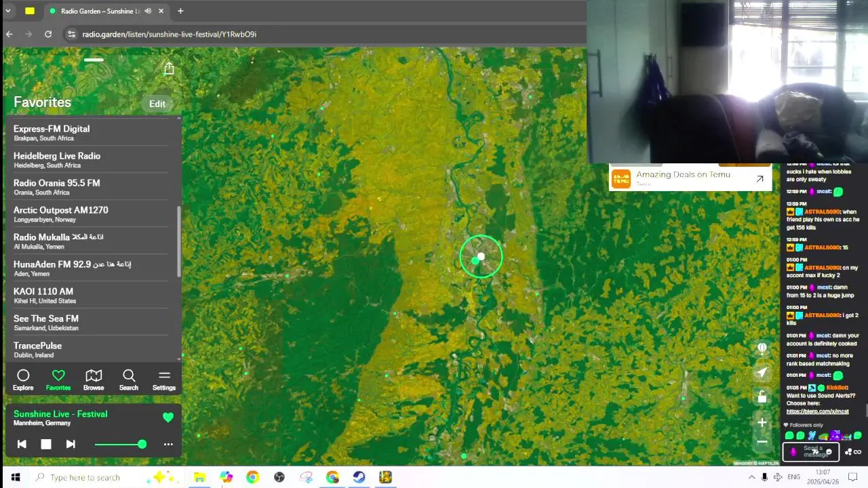
Task: Play KAOI 1110 AM
Action: point(91,295)
